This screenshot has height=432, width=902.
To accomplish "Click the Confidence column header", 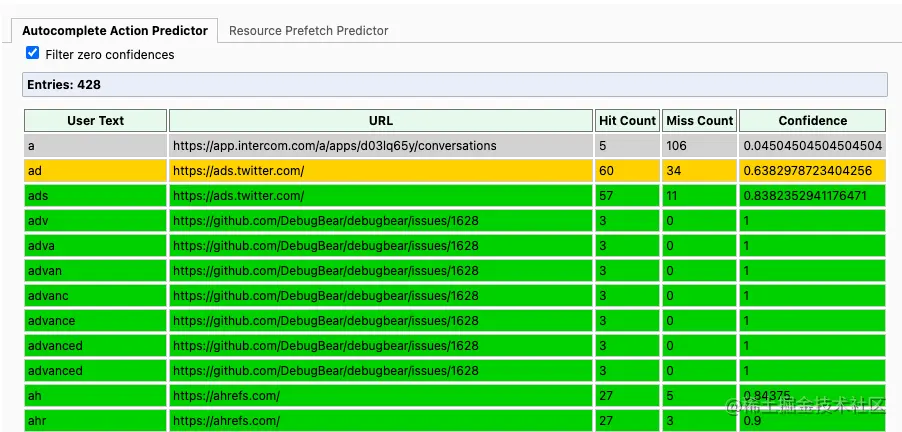I will click(x=812, y=121).
